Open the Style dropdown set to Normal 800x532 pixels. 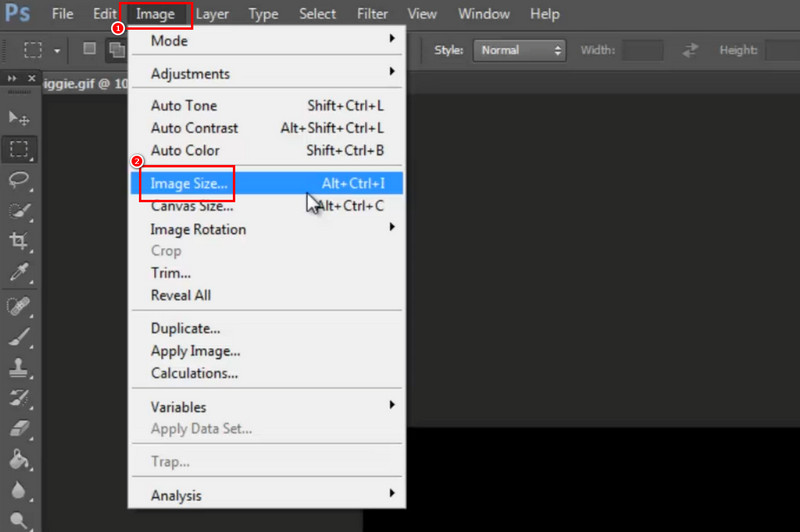[520, 50]
